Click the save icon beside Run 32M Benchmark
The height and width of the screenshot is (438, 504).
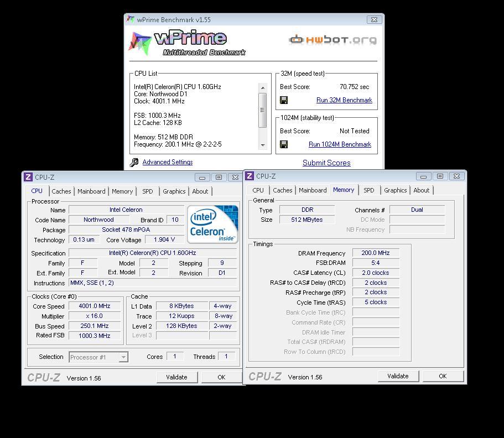coord(284,100)
